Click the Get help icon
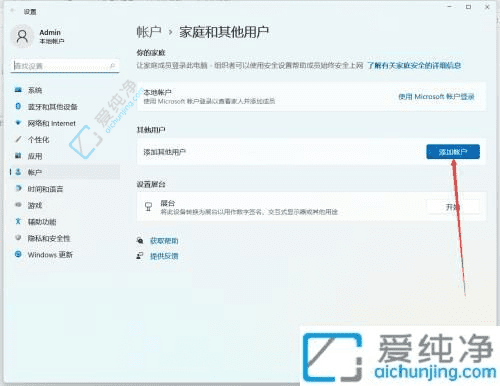The height and width of the screenshot is (386, 500). 140,240
